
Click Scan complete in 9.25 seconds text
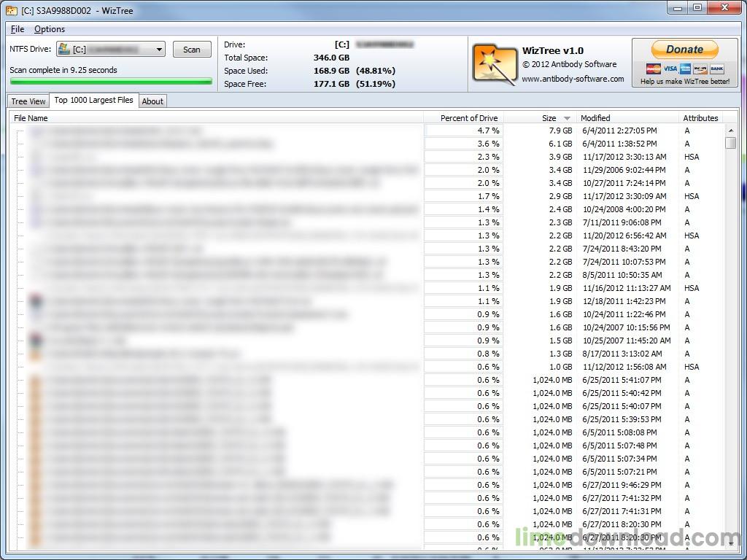click(63, 70)
